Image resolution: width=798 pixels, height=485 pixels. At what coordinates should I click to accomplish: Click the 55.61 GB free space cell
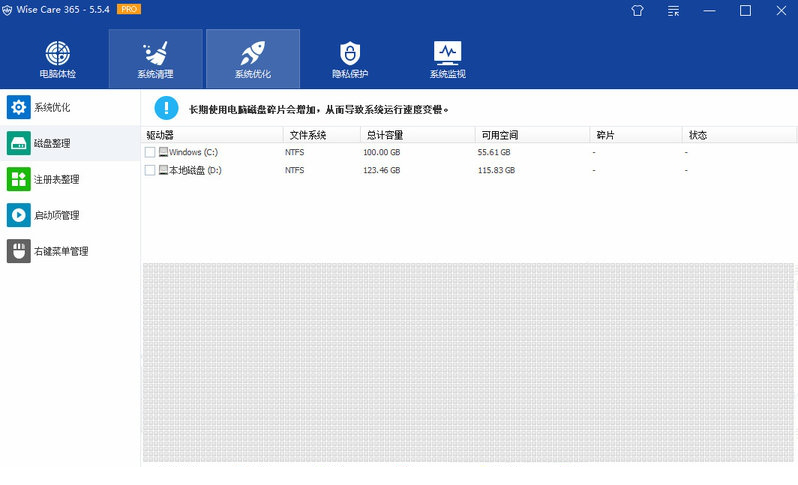point(494,152)
